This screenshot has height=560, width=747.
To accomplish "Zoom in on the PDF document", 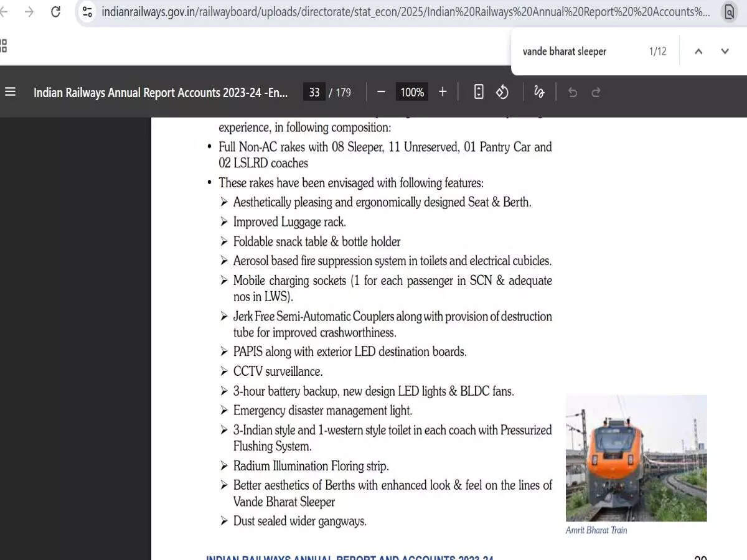I will click(443, 91).
